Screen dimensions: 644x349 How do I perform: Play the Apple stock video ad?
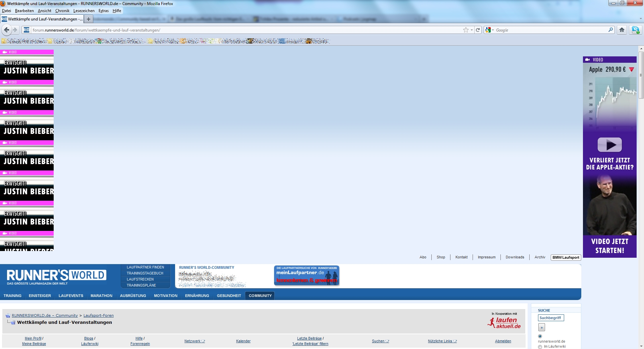point(609,145)
